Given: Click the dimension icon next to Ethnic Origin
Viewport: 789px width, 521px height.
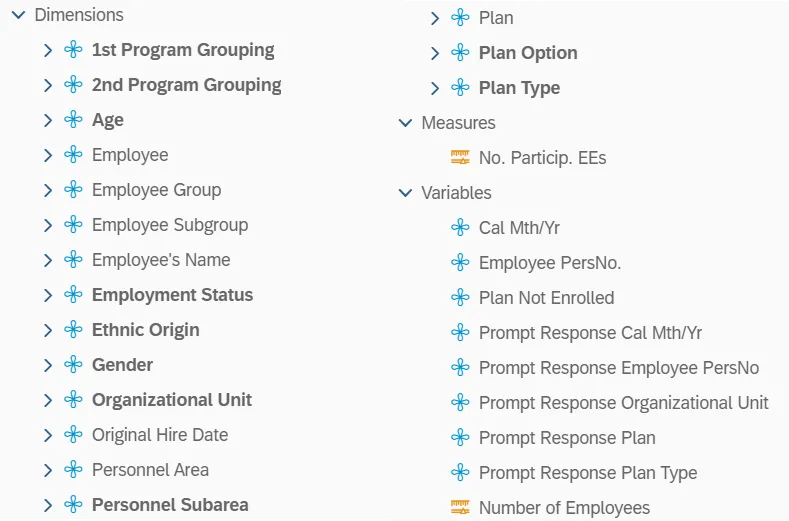Looking at the screenshot, I should click(x=73, y=330).
